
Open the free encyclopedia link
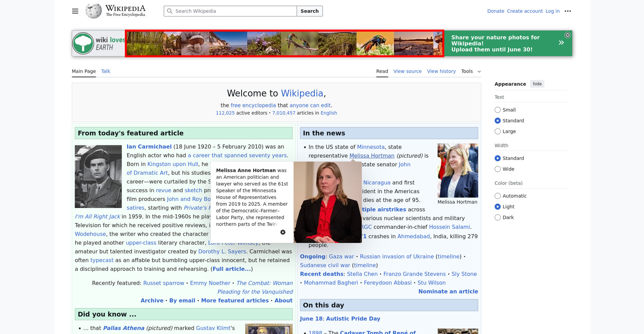tap(253, 105)
